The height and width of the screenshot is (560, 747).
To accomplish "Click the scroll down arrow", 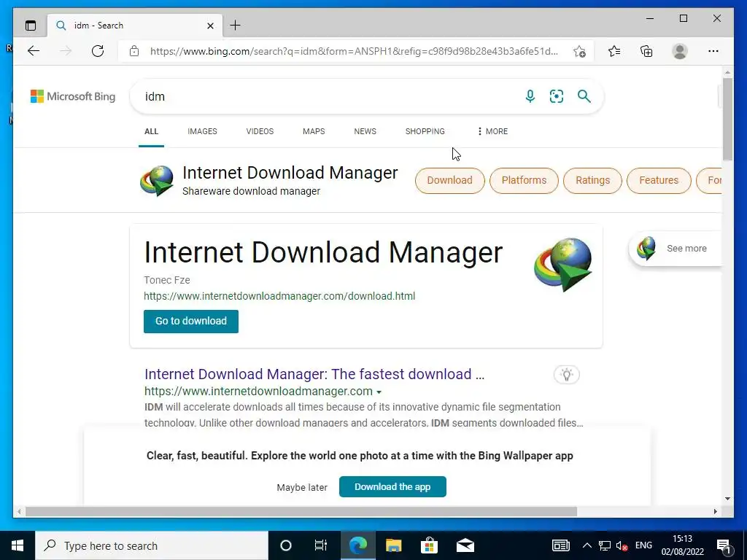I will point(727,499).
